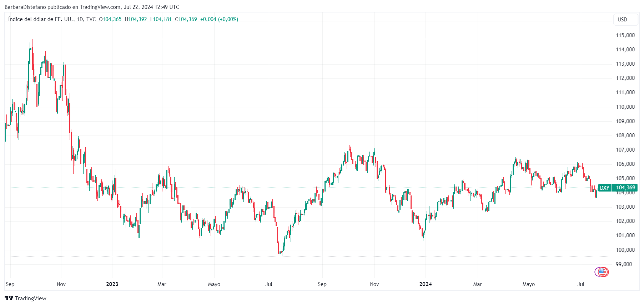
Task: Click the Jul 2024 label on time axis
Action: tap(581, 284)
